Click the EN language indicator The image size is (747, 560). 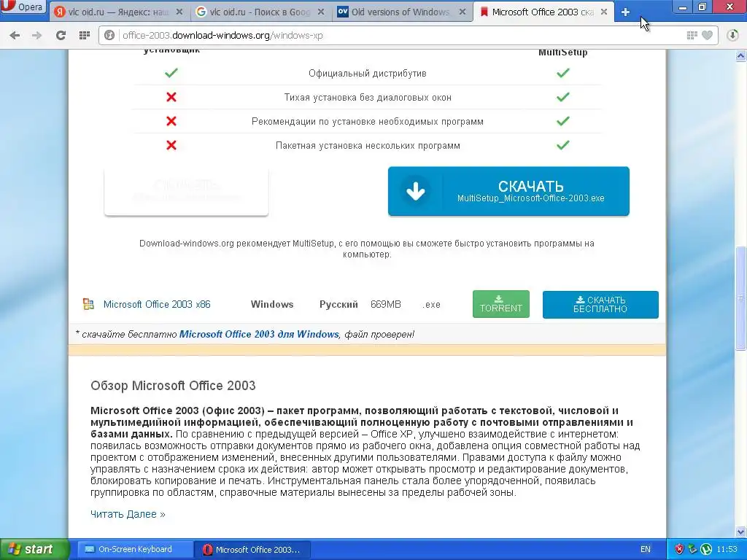pyautogui.click(x=645, y=549)
